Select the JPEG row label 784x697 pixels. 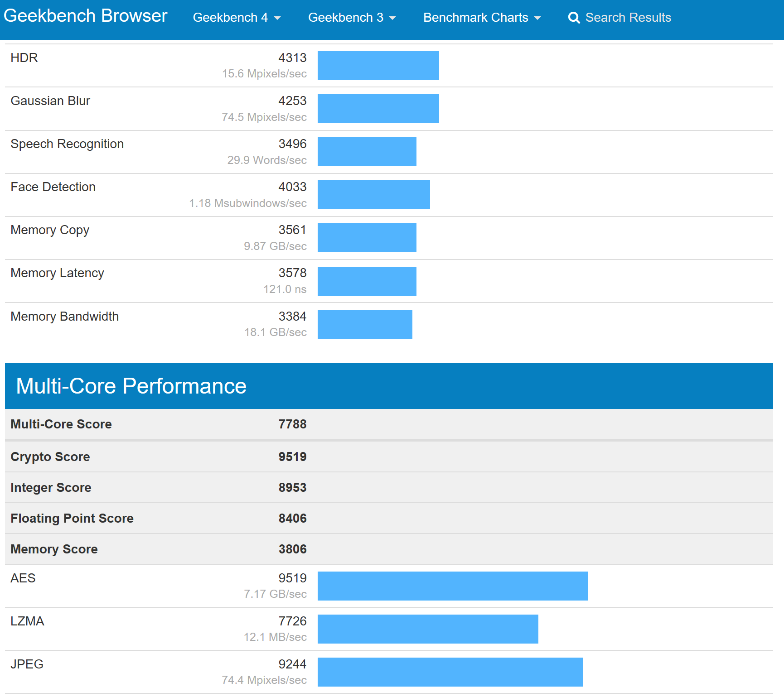(27, 664)
